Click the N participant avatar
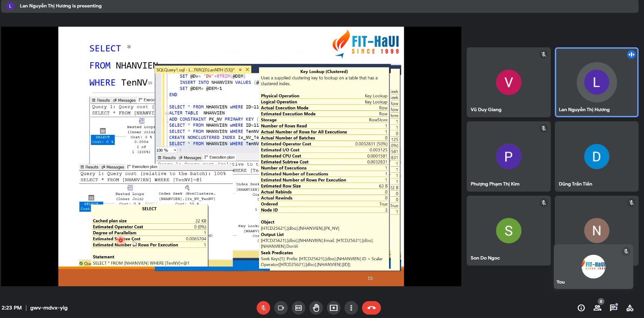 click(597, 230)
